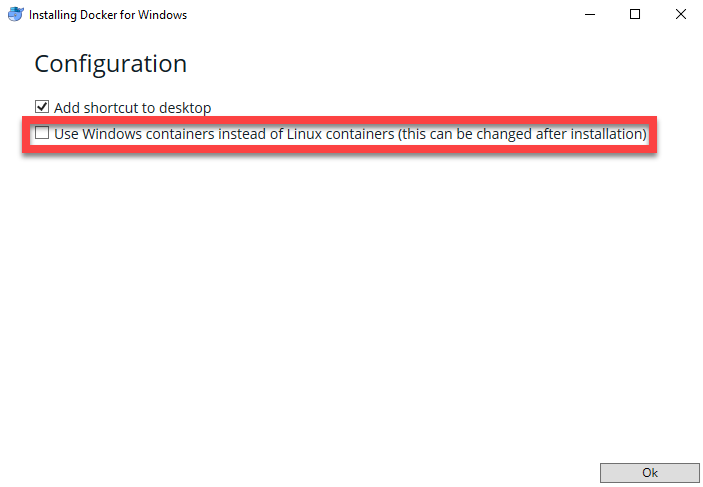Click the blank white area of the dialog
703x487 pixels.
[x=350, y=305]
